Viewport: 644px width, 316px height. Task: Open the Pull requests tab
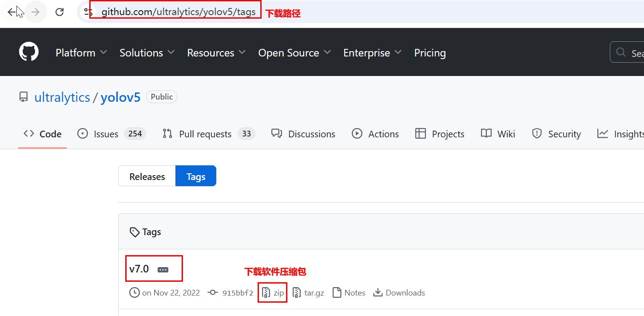208,134
